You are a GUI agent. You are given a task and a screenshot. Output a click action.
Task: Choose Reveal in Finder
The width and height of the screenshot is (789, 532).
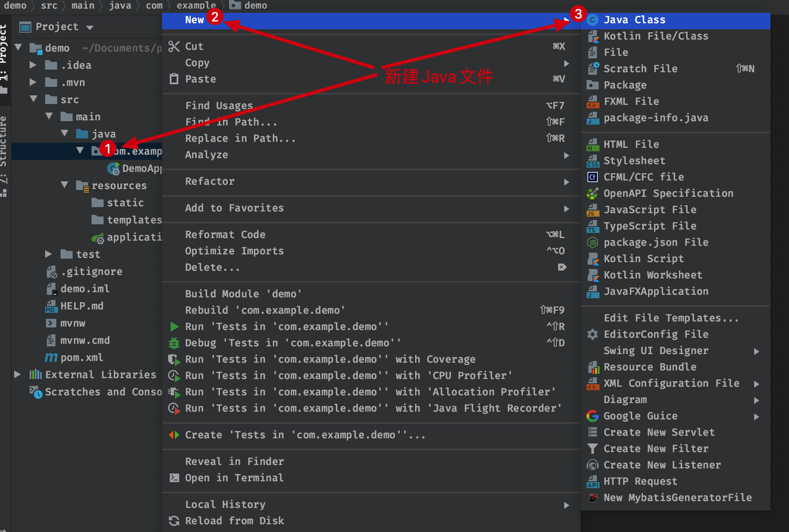point(371,462)
